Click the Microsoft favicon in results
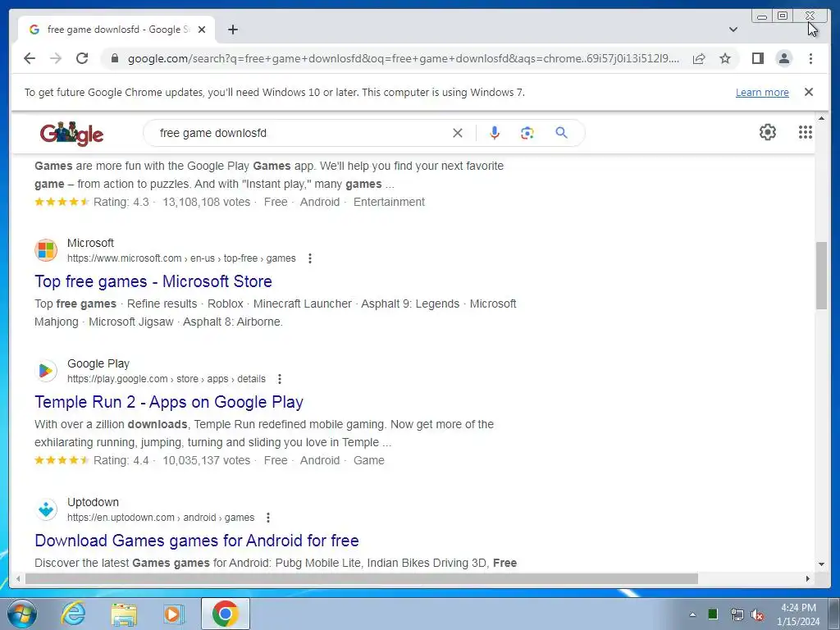The image size is (840, 630). click(x=46, y=250)
